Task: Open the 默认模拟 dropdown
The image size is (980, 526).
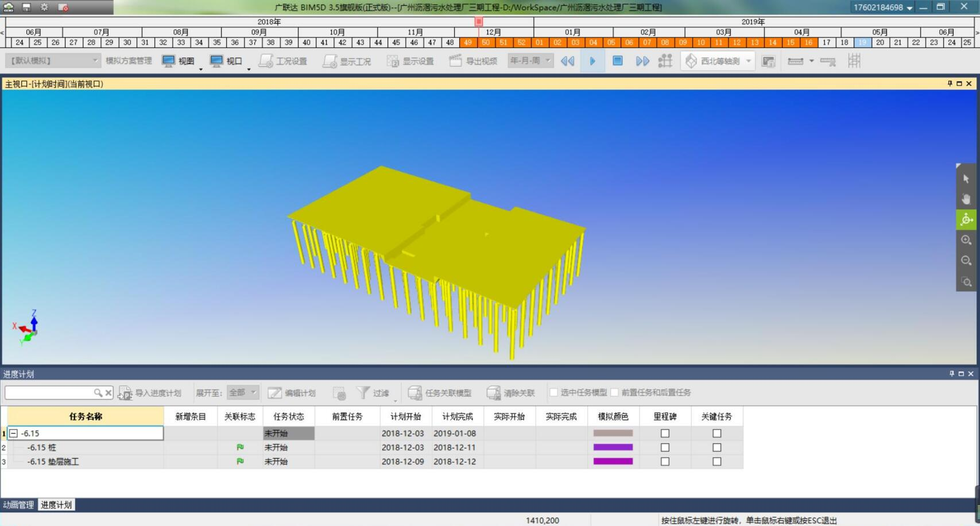Action: click(53, 60)
